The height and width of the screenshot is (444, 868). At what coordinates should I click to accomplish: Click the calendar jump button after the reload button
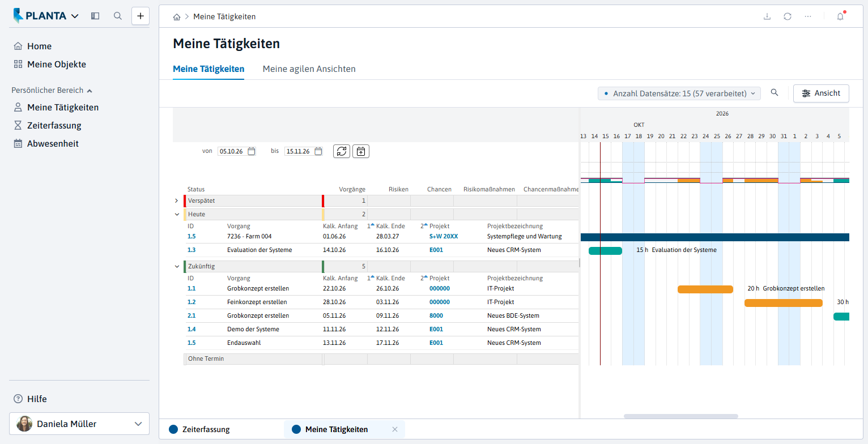(x=361, y=151)
